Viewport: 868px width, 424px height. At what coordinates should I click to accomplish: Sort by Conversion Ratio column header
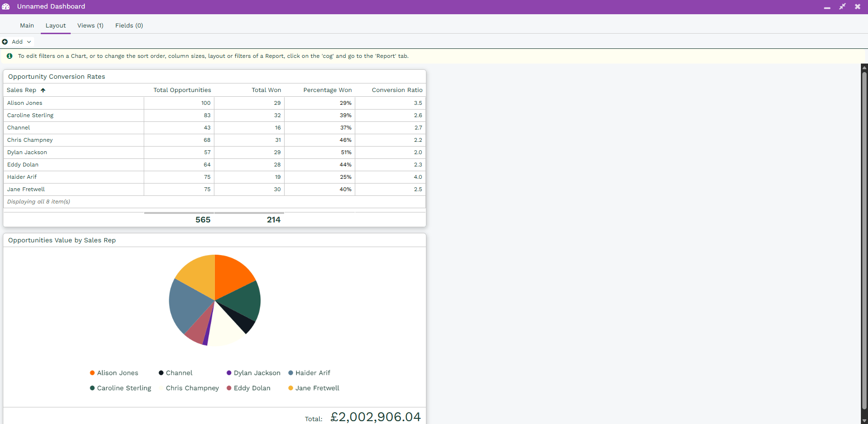click(397, 90)
